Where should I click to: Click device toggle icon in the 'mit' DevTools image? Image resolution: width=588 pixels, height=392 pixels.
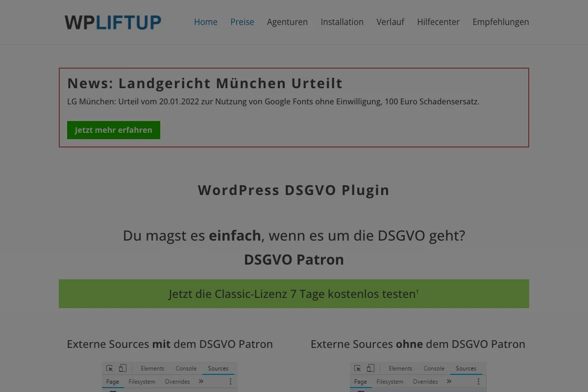(x=123, y=368)
